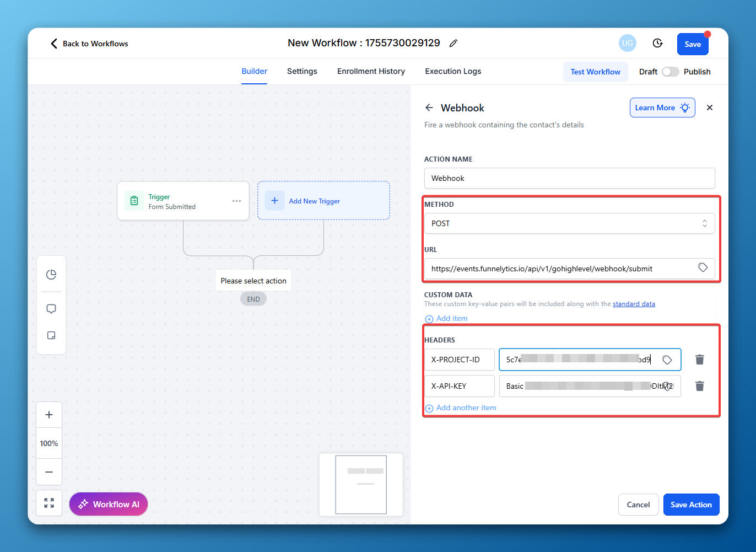
Task: Delete the X-PROJECT-ID header row
Action: coord(700,360)
